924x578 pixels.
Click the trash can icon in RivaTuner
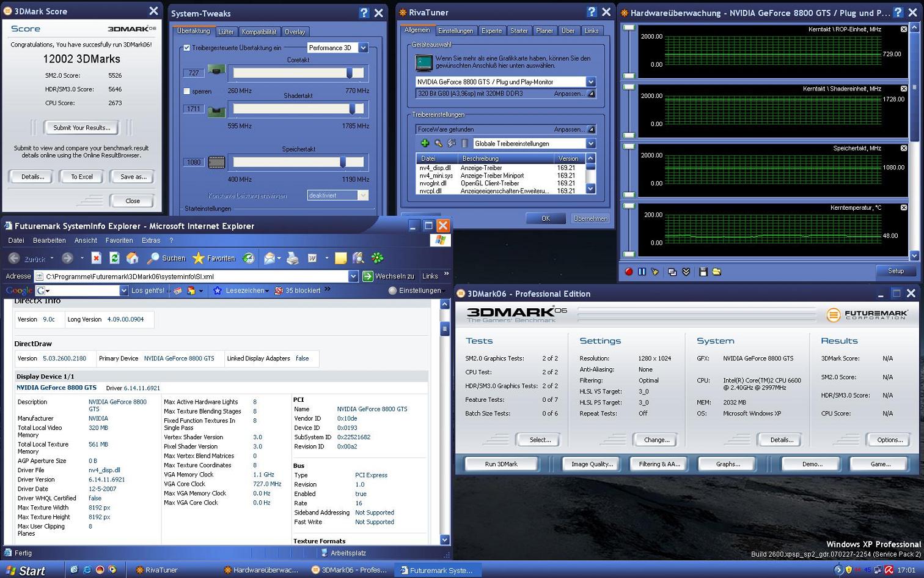coord(464,143)
